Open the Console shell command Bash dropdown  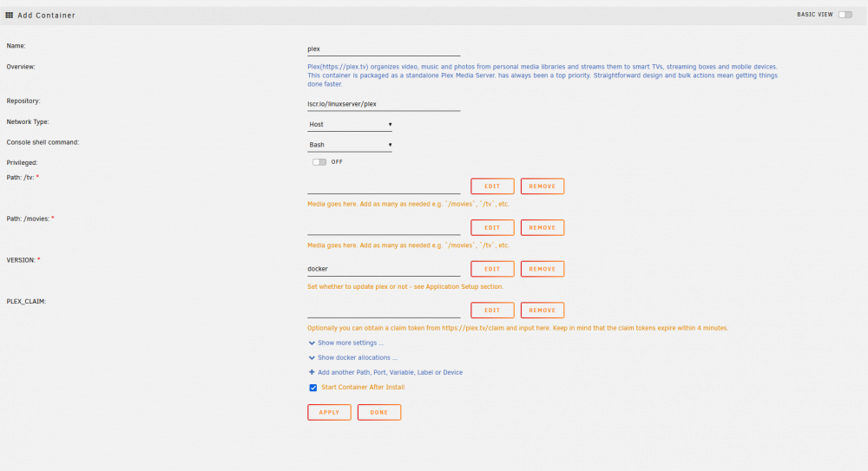click(350, 145)
